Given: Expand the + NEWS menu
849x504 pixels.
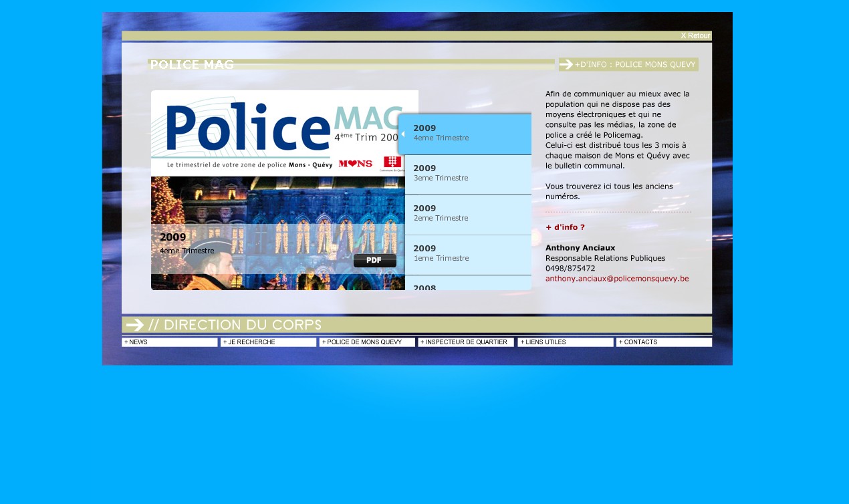Looking at the screenshot, I should pyautogui.click(x=170, y=342).
